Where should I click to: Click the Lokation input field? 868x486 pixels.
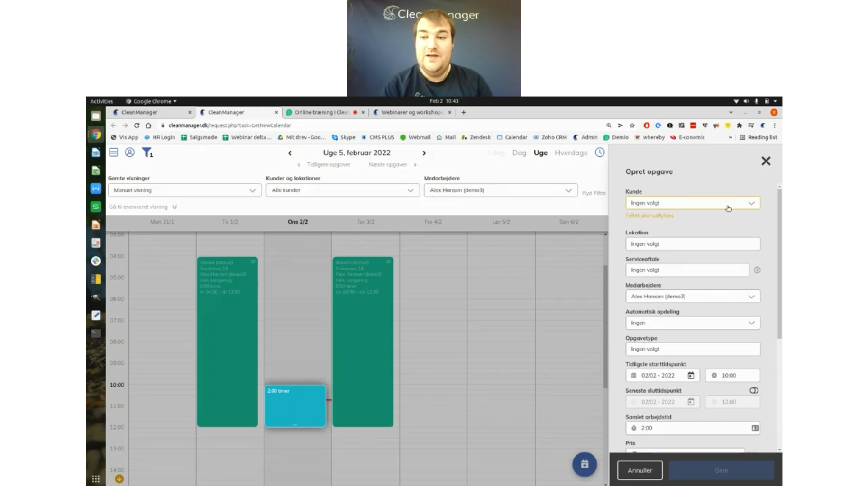pos(693,244)
